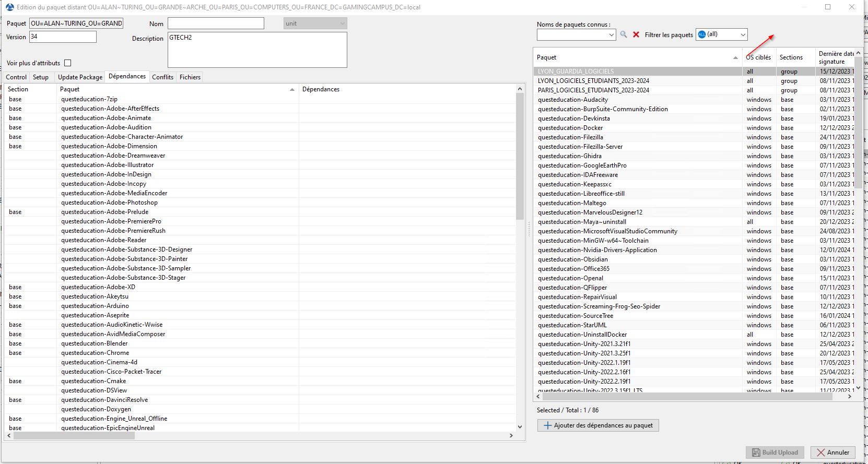Select questeducation-Ghidra in known packages

point(694,156)
